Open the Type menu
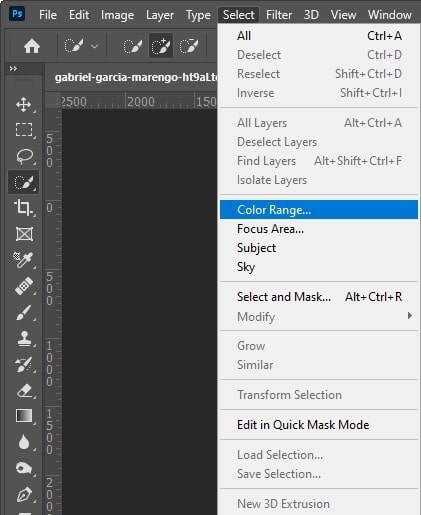This screenshot has width=421, height=515. click(198, 15)
